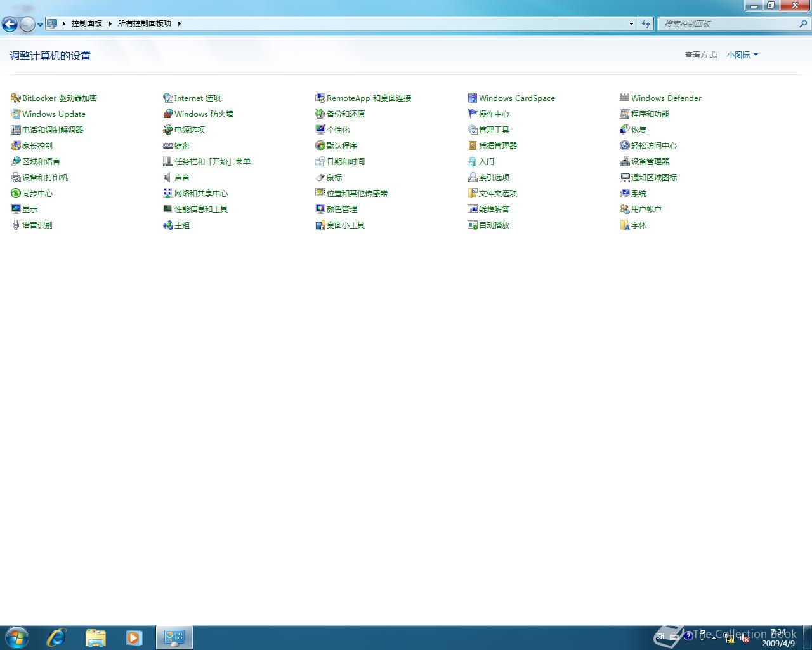This screenshot has height=650, width=812.
Task: Open the Windows Start orb
Action: [x=17, y=637]
